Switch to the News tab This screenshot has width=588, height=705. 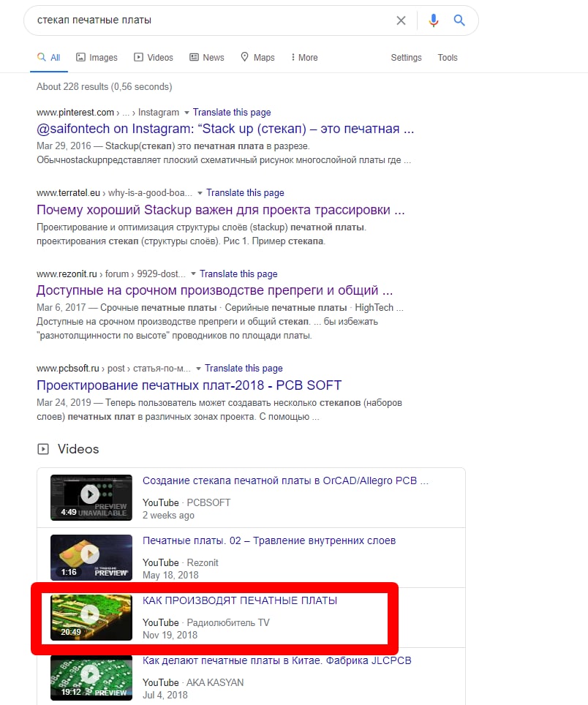click(x=207, y=58)
